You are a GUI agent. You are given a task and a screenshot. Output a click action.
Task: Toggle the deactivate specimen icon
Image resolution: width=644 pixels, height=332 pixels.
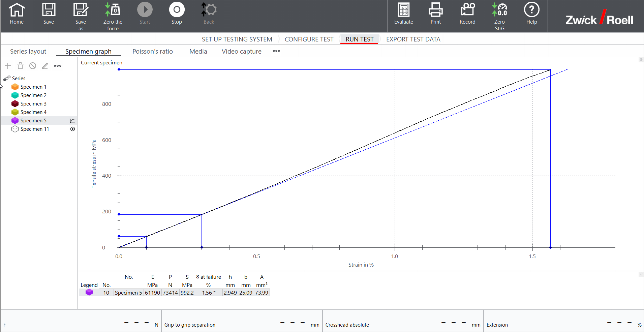click(33, 66)
